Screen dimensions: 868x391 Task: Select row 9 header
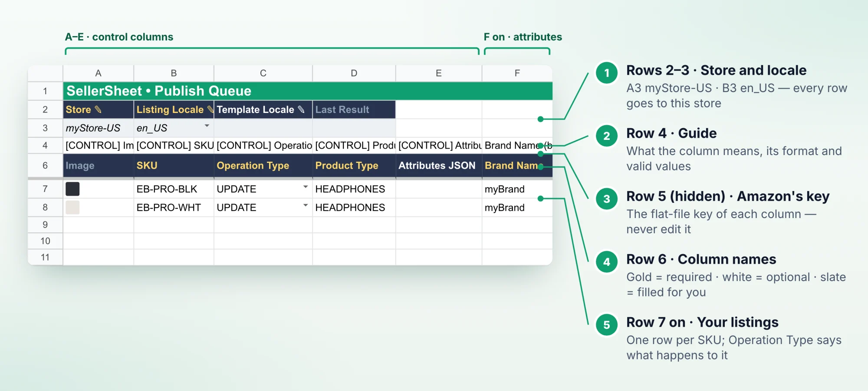[x=45, y=225]
